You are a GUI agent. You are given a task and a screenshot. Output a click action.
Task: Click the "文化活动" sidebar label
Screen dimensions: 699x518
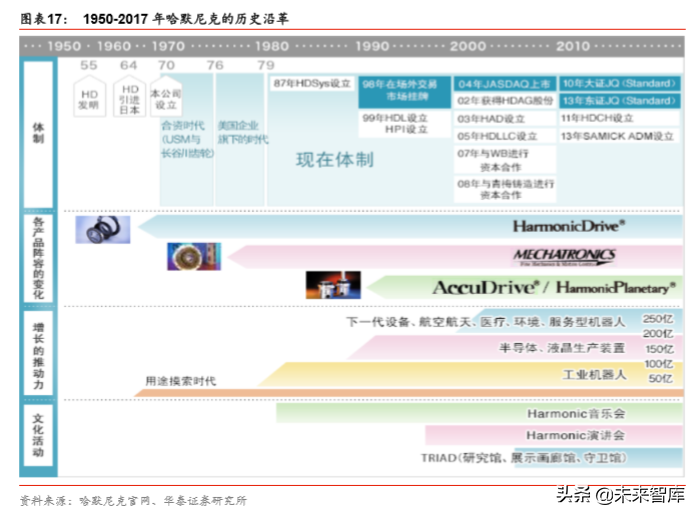(x=38, y=435)
